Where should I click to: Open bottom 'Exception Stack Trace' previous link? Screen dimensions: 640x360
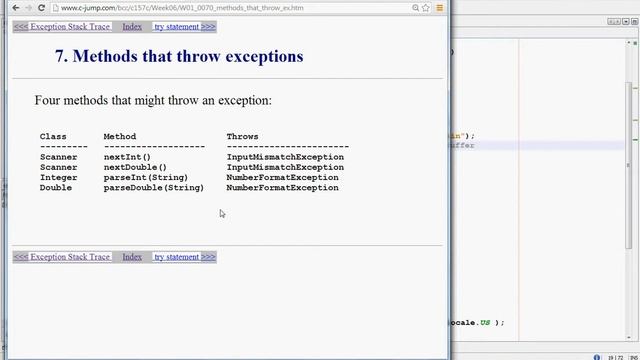click(x=62, y=257)
